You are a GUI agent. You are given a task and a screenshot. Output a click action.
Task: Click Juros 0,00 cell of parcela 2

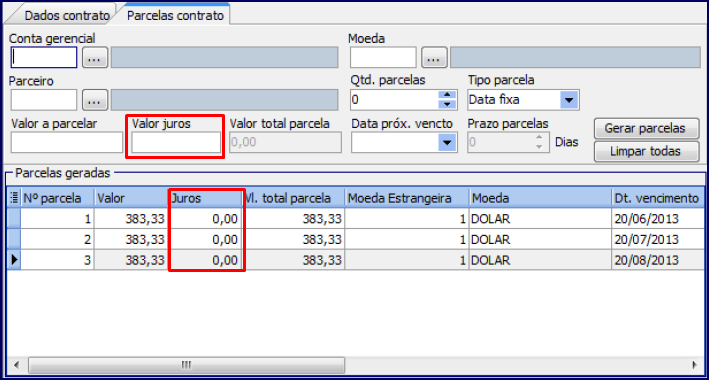(x=206, y=239)
